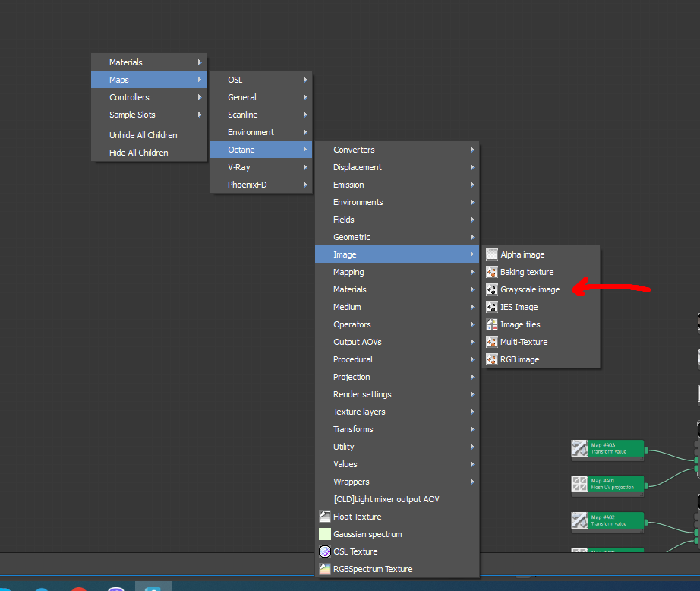The width and height of the screenshot is (700, 591).
Task: Click the Image tiles icon
Action: point(491,324)
